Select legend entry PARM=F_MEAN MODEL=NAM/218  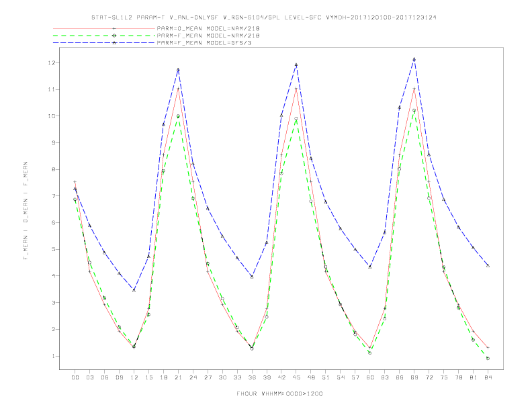pos(208,36)
